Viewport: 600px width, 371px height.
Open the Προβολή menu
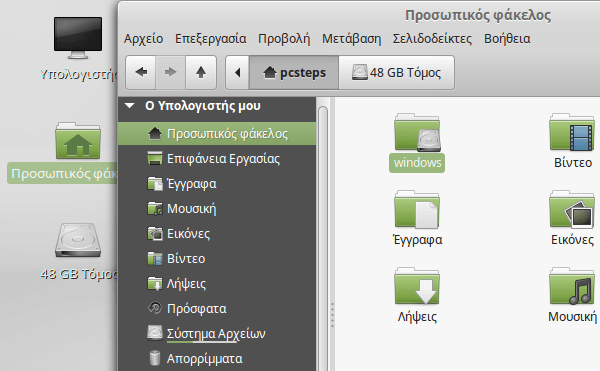[284, 39]
